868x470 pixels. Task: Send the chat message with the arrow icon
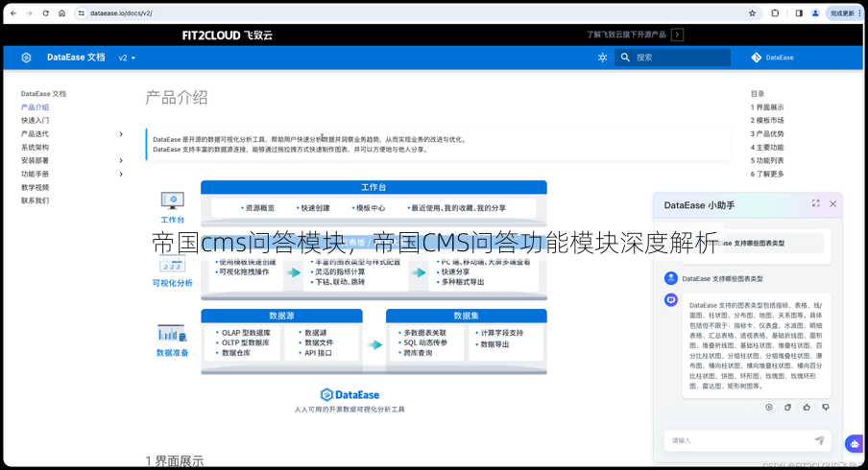coord(819,440)
